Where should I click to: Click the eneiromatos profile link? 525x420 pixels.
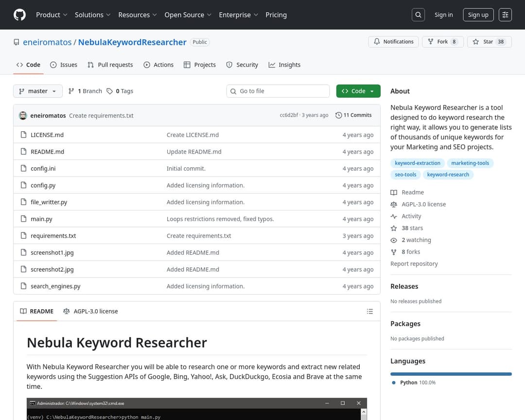click(x=47, y=42)
